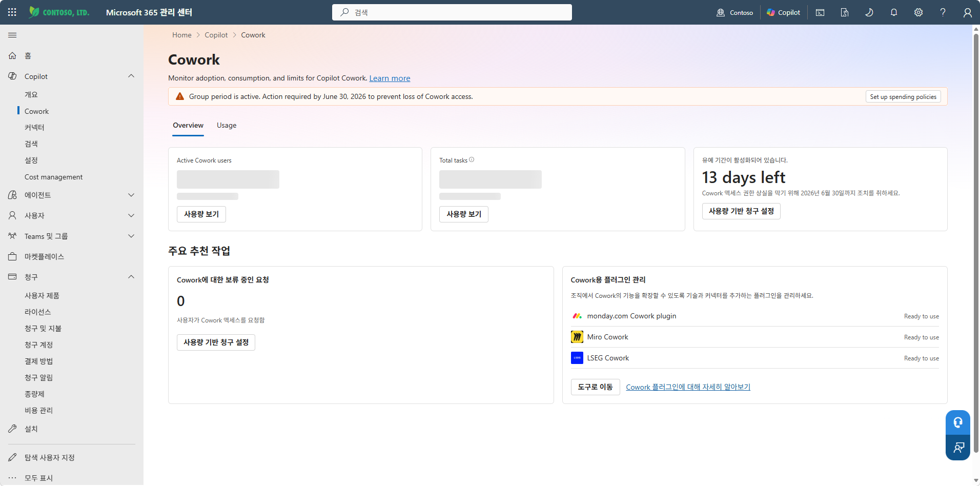This screenshot has height=486, width=980.
Task: Open the support headset floating button
Action: point(958,422)
